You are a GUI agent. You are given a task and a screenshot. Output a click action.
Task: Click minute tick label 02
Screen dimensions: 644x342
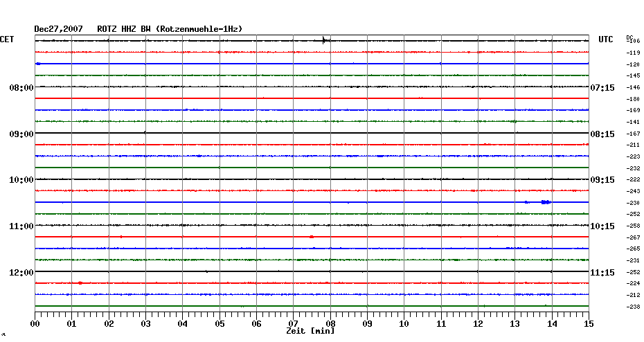pyautogui.click(x=109, y=323)
